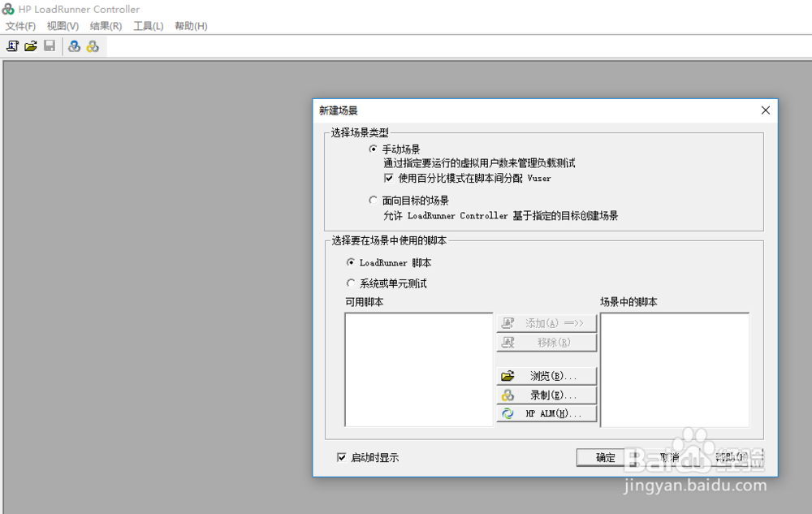Click the 添加(A) ==>> button
The image size is (812, 514).
(546, 323)
